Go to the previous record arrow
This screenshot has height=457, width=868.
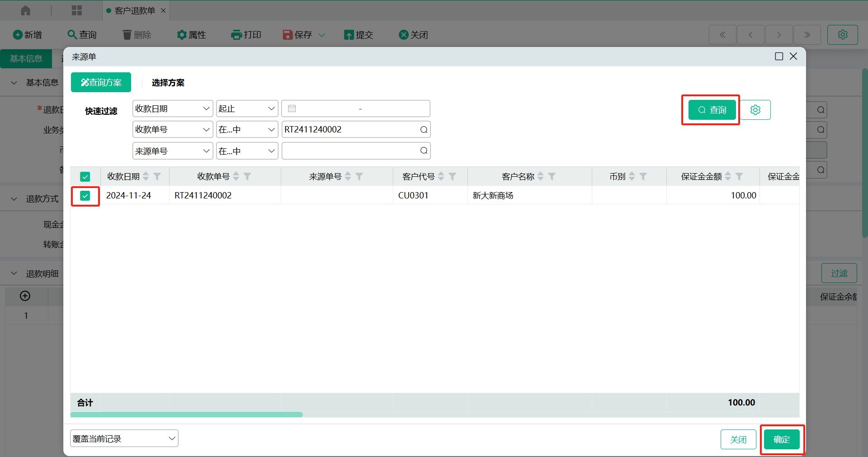750,35
